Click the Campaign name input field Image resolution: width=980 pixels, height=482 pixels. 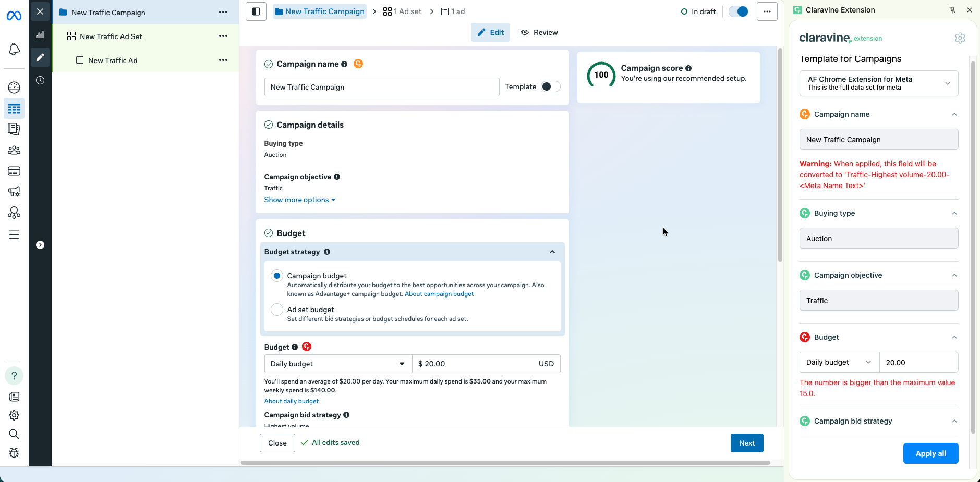[x=382, y=87]
